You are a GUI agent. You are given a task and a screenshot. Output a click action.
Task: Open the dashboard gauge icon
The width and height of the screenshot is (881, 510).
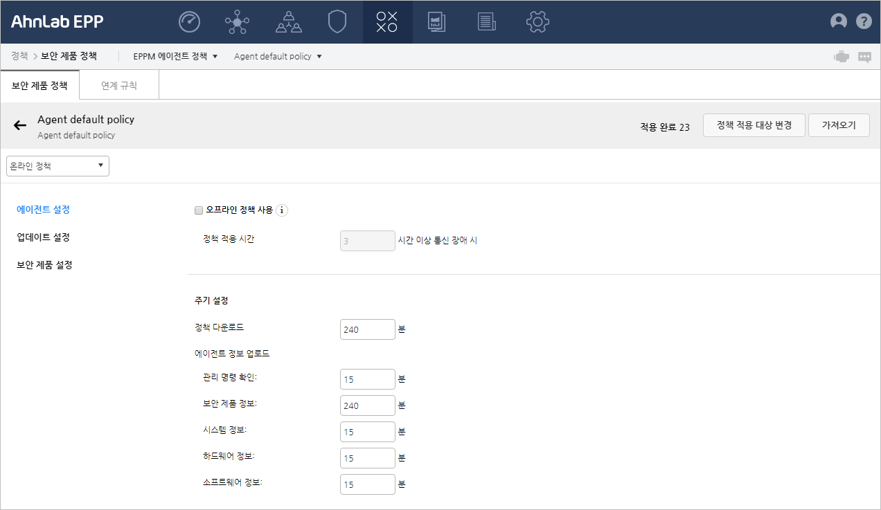click(x=189, y=22)
